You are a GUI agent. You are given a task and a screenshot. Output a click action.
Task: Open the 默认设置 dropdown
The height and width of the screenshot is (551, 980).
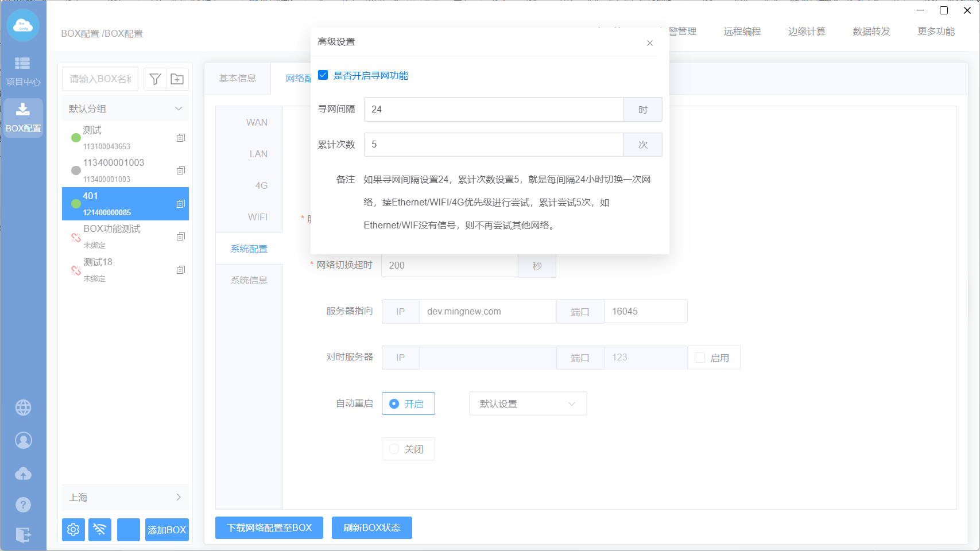tap(528, 403)
